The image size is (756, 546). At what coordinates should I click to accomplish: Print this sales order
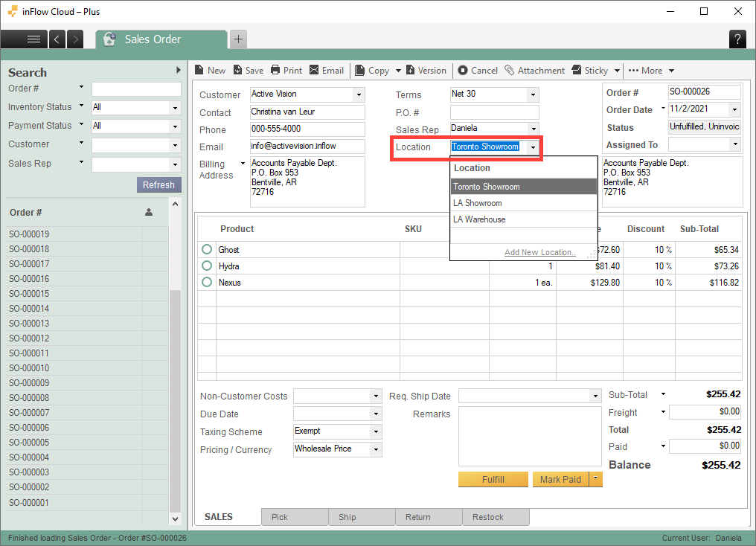pyautogui.click(x=286, y=70)
